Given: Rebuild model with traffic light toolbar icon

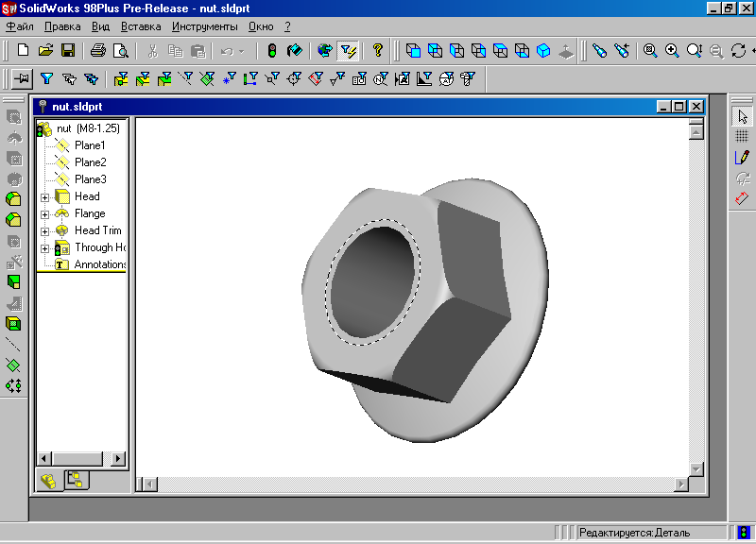Looking at the screenshot, I should point(272,50).
